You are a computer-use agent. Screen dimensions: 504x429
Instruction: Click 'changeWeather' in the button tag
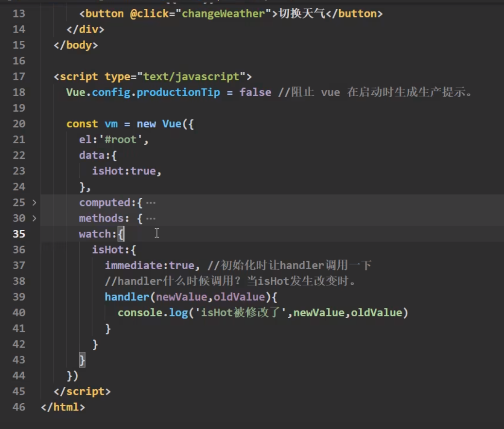tap(224, 14)
